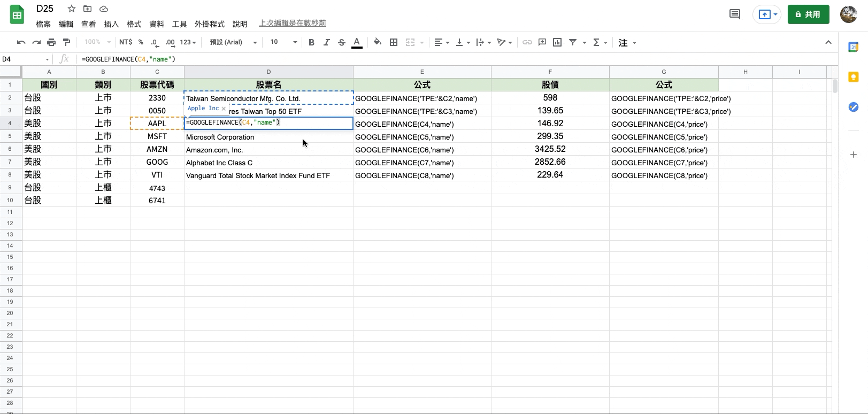Dismiss the Apple Inc formula preview

click(x=224, y=108)
